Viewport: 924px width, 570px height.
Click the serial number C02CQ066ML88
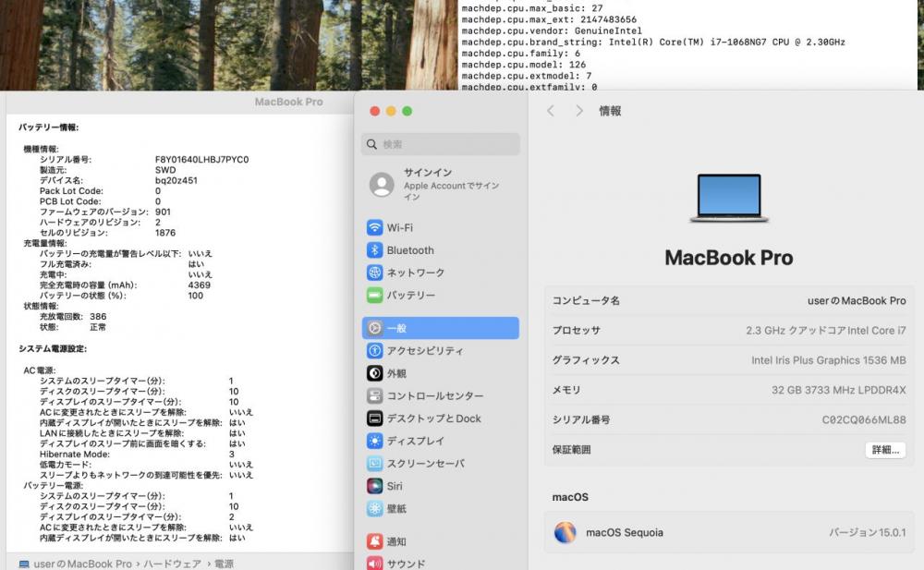click(x=864, y=419)
